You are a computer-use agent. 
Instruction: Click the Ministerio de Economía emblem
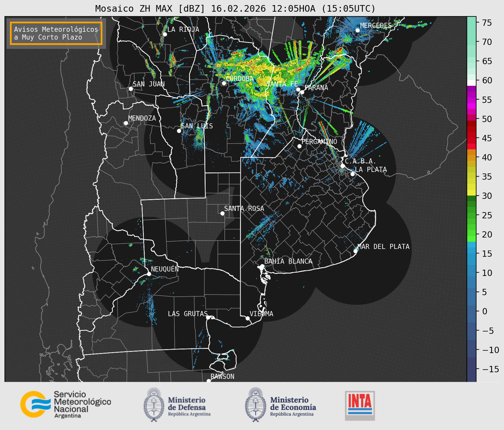(255, 405)
